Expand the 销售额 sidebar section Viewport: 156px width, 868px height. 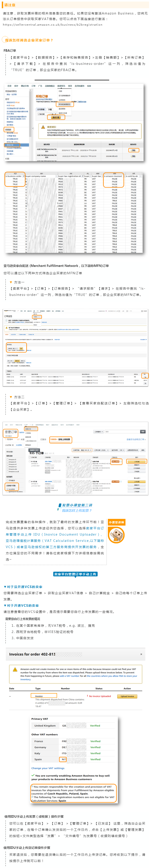pos(8,129)
